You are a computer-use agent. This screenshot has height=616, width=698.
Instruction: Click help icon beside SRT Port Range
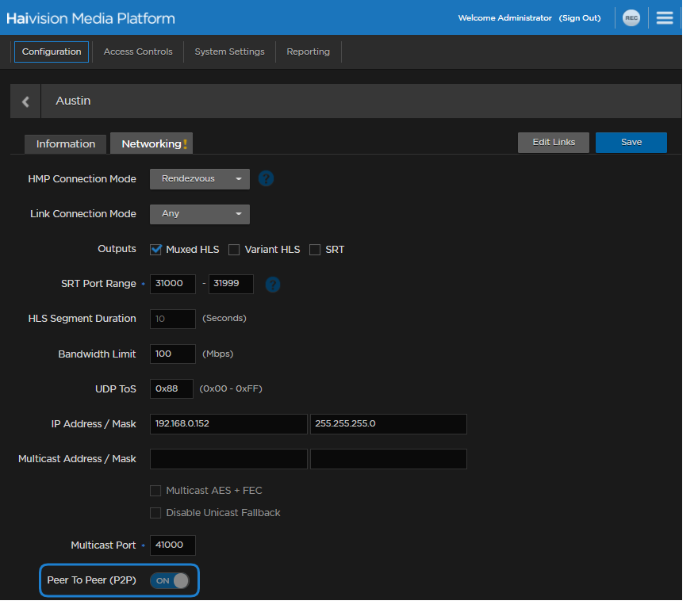pyautogui.click(x=273, y=284)
